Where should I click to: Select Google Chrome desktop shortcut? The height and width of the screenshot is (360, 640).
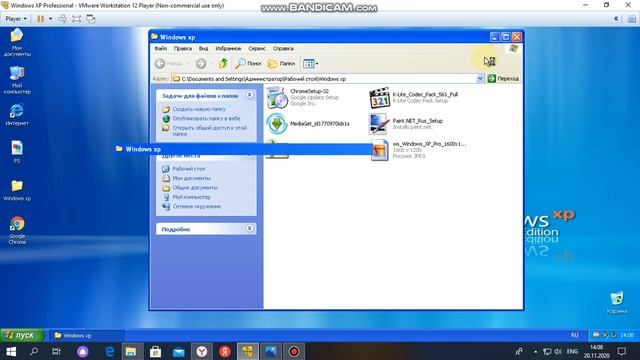17,230
